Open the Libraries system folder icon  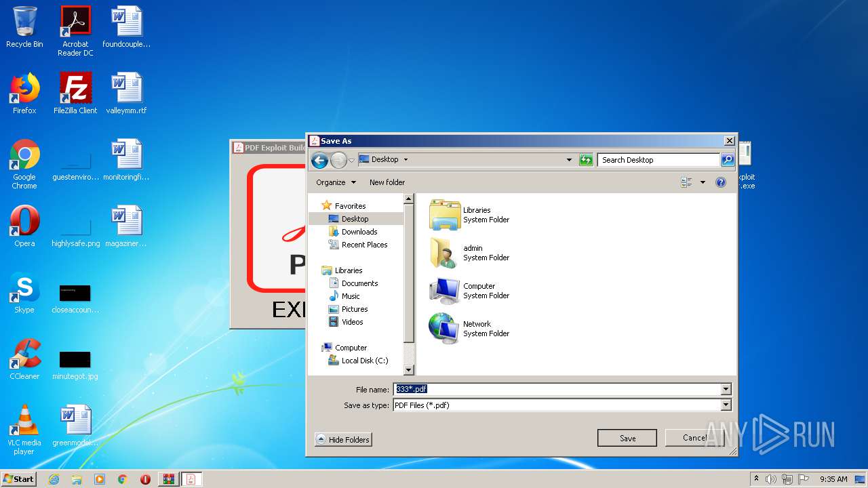click(445, 215)
